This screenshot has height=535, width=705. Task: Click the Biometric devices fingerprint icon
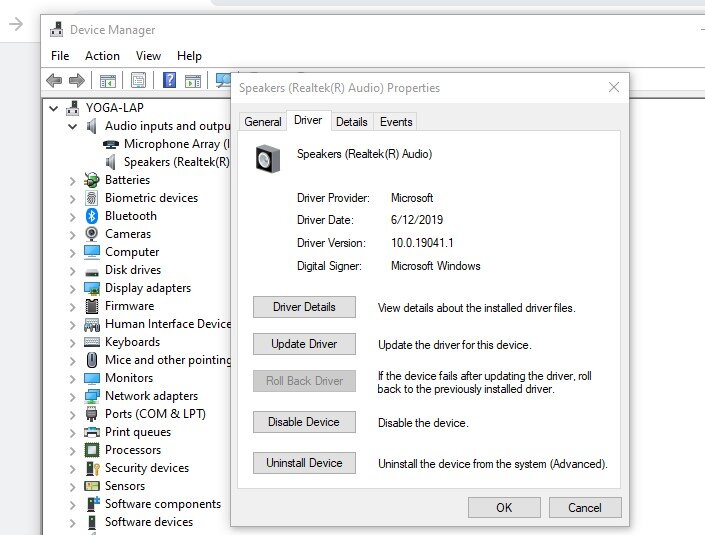(91, 198)
